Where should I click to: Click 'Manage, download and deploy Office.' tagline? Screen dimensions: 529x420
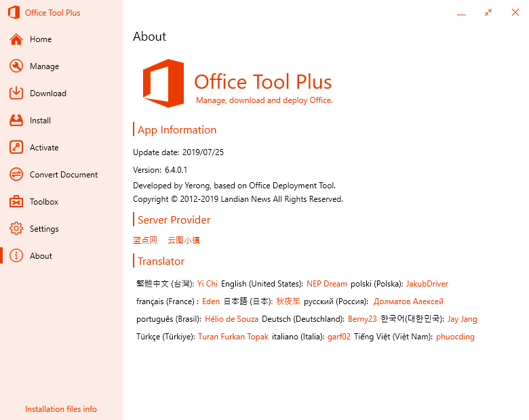coord(264,100)
